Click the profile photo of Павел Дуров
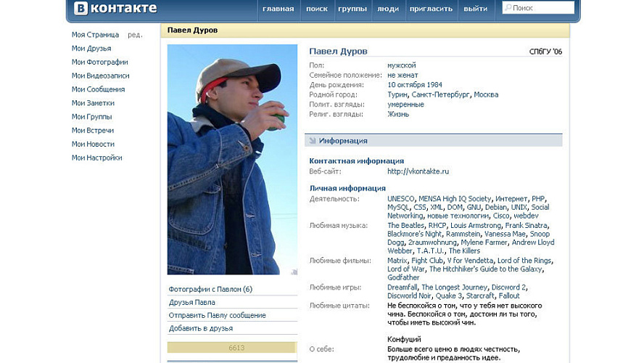644x363 pixels. pyautogui.click(x=232, y=160)
